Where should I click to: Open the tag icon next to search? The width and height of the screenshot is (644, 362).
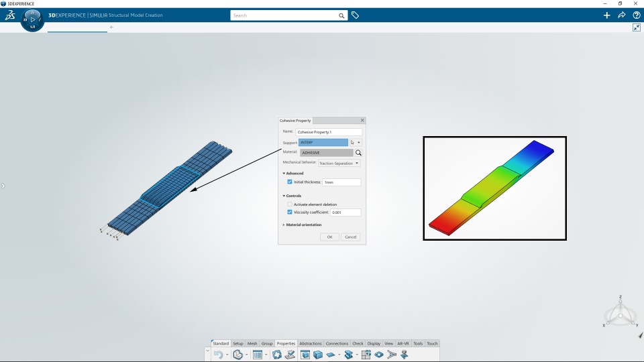[x=356, y=15]
